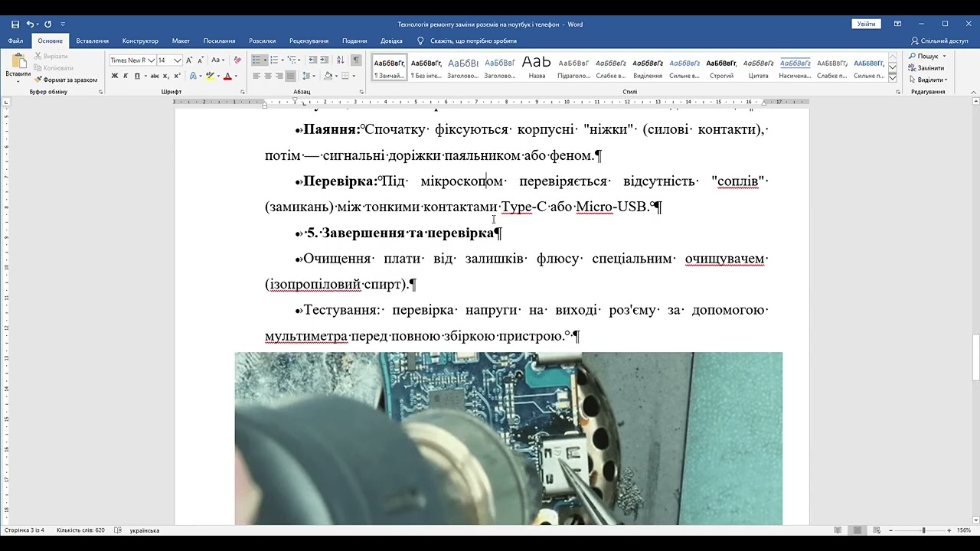This screenshot has height=551, width=980.
Task: Center the paragraph text
Action: point(268,76)
